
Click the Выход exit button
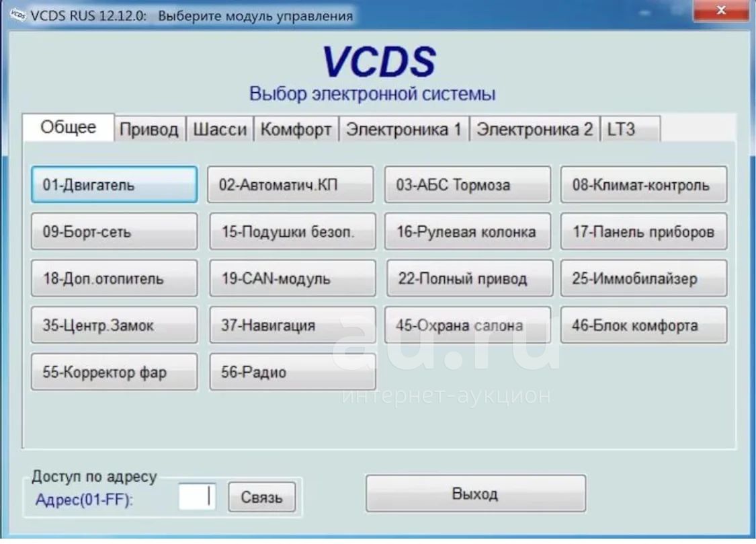pos(475,494)
